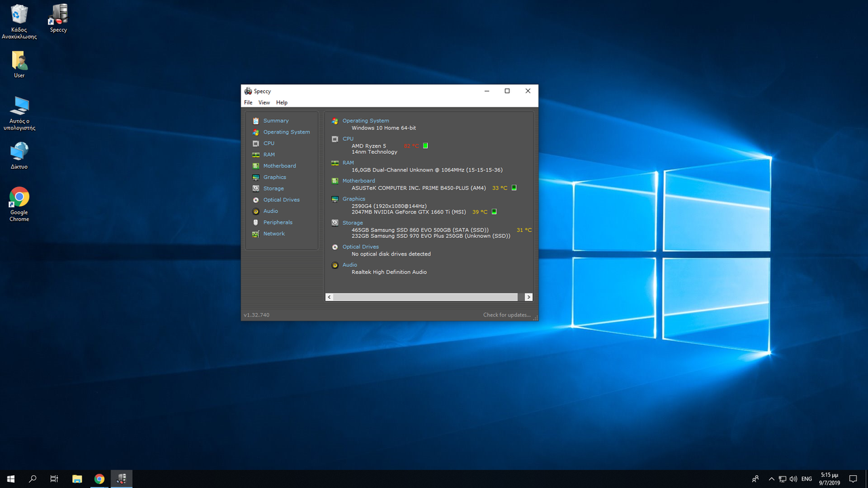Click the Audio heading in summary panel
The height and width of the screenshot is (488, 868).
tap(350, 265)
